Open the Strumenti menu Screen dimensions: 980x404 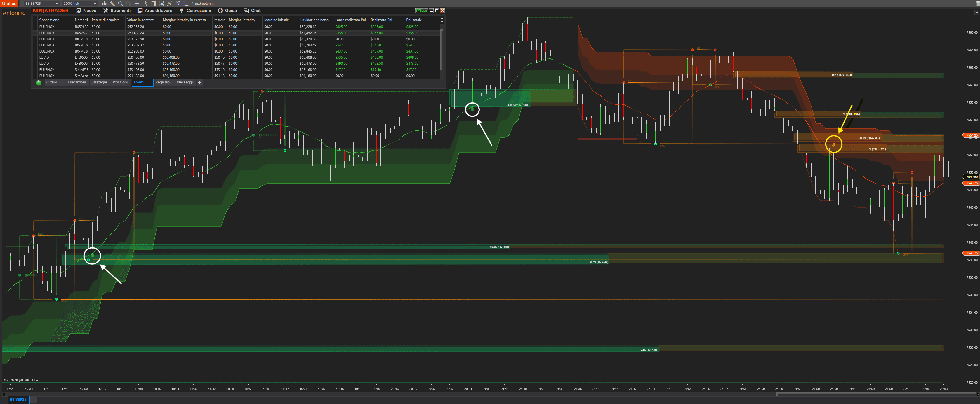[117, 11]
